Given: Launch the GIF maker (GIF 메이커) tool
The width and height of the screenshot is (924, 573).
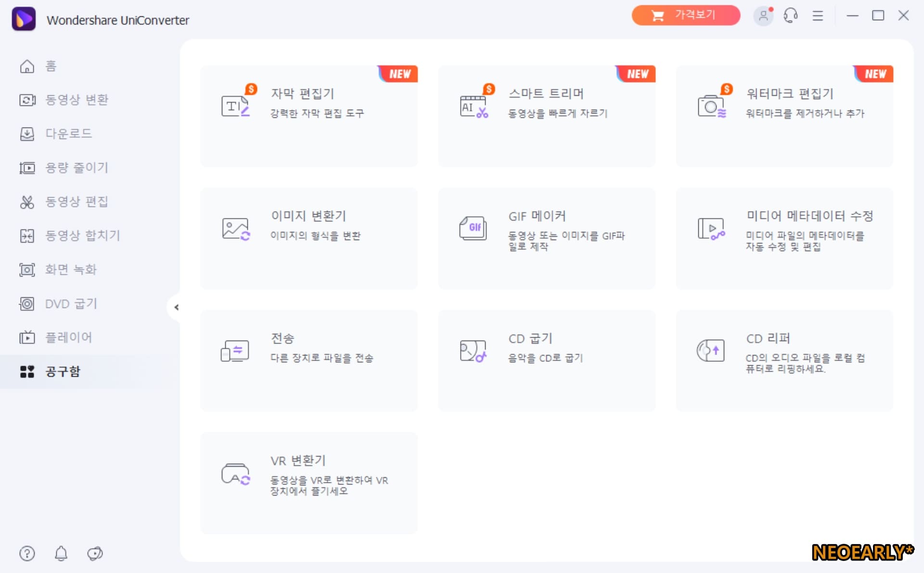Looking at the screenshot, I should (546, 239).
